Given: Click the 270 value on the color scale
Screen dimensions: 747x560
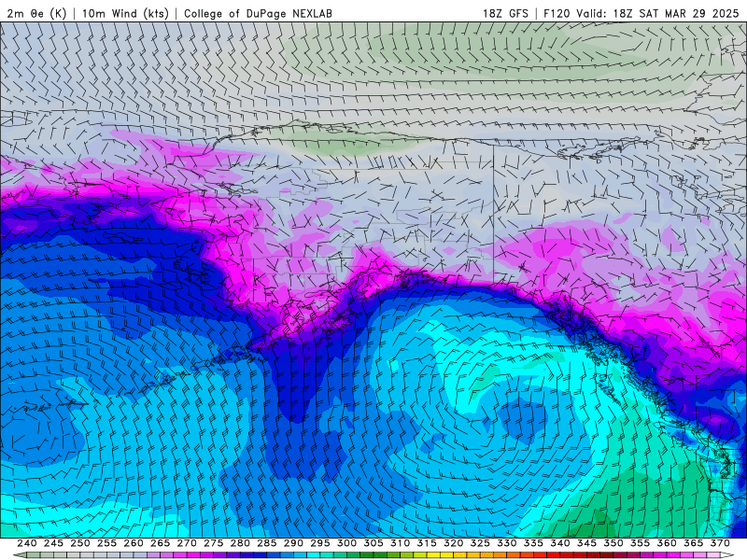Looking at the screenshot, I should [x=187, y=543].
